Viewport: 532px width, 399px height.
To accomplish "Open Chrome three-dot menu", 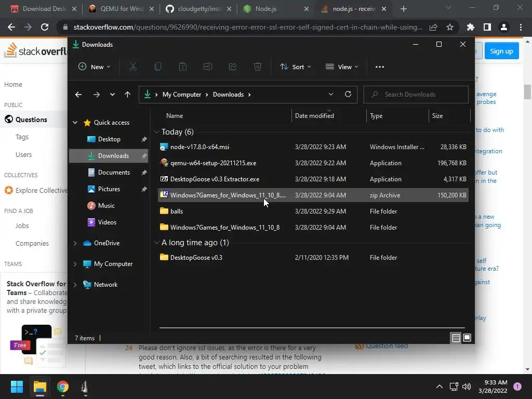I will pos(521,27).
